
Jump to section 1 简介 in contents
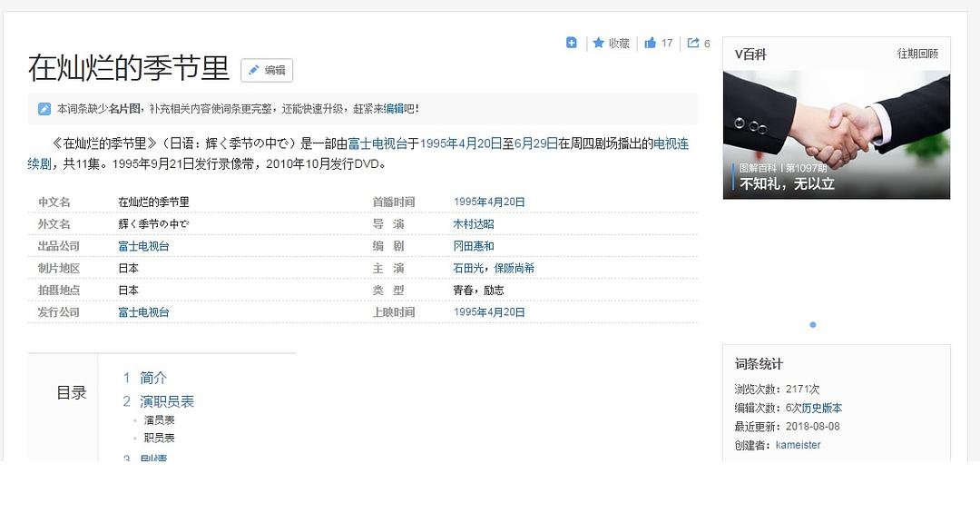point(152,378)
